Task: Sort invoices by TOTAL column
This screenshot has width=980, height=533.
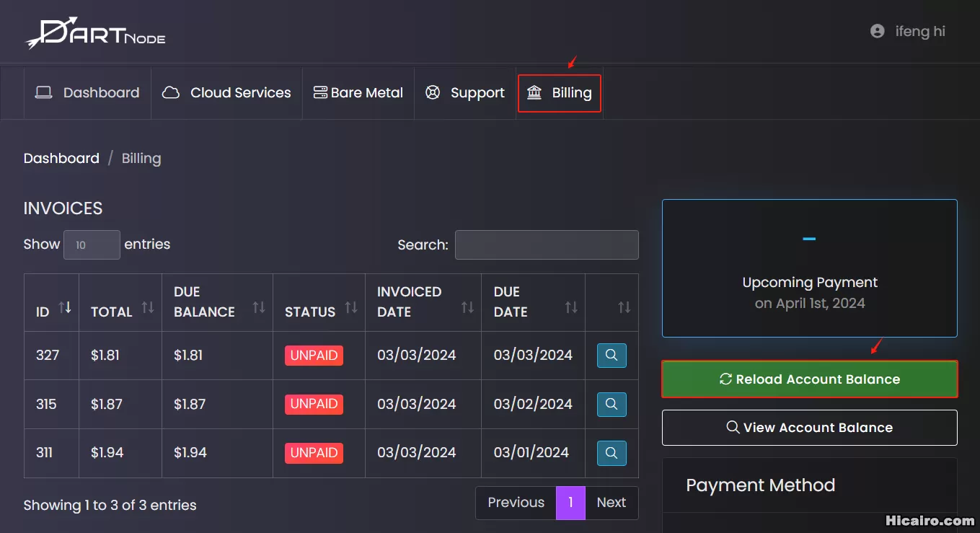Action: [x=120, y=303]
